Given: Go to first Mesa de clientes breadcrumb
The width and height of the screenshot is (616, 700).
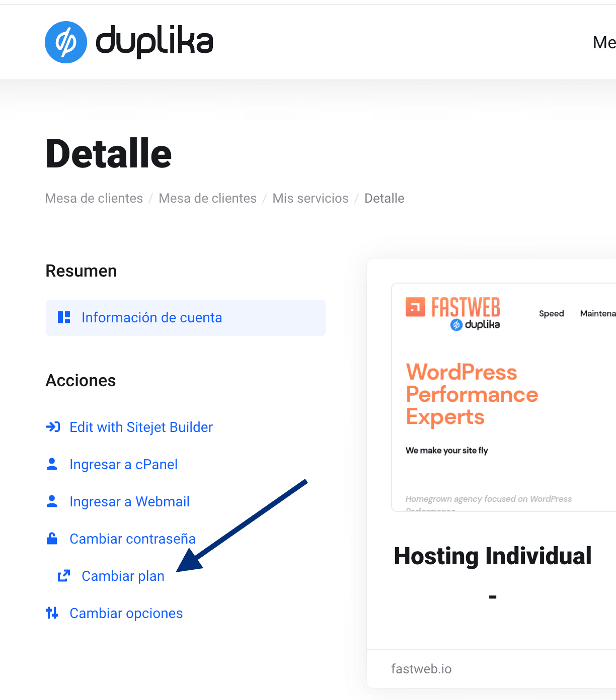Looking at the screenshot, I should point(94,198).
